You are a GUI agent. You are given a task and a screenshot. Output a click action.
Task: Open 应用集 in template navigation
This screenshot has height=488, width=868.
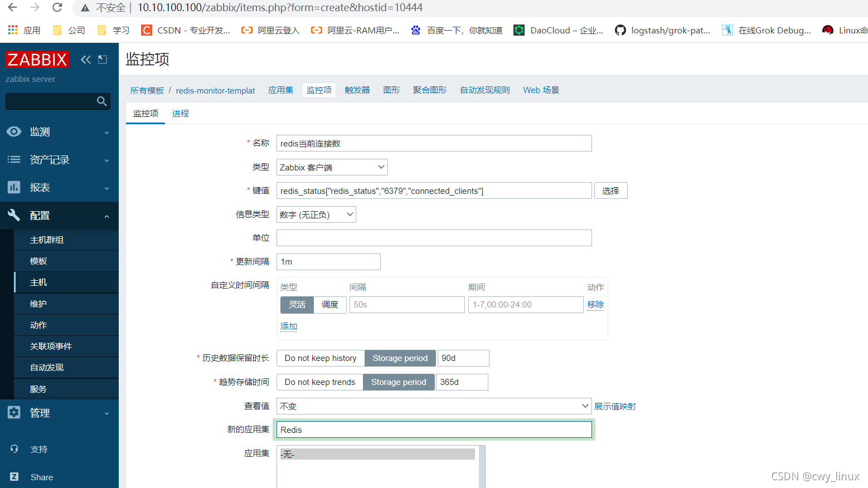(x=280, y=90)
